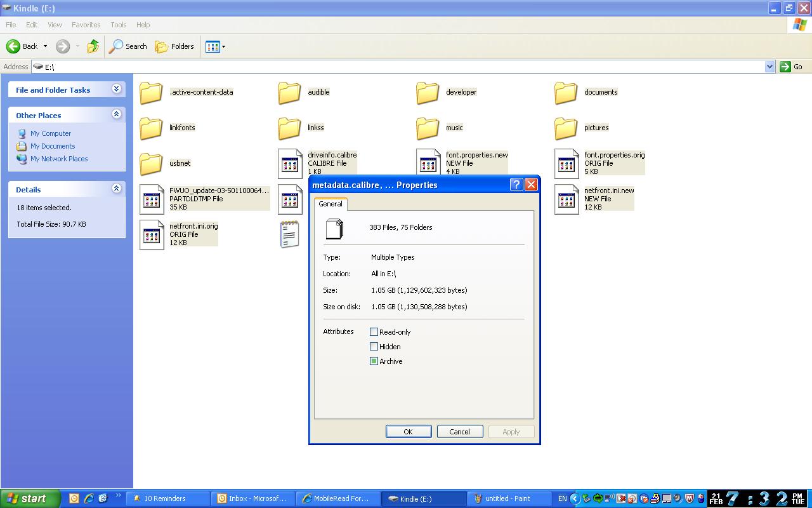The width and height of the screenshot is (812, 508).
Task: Select the netfront.ini.orig file icon
Action: click(152, 235)
